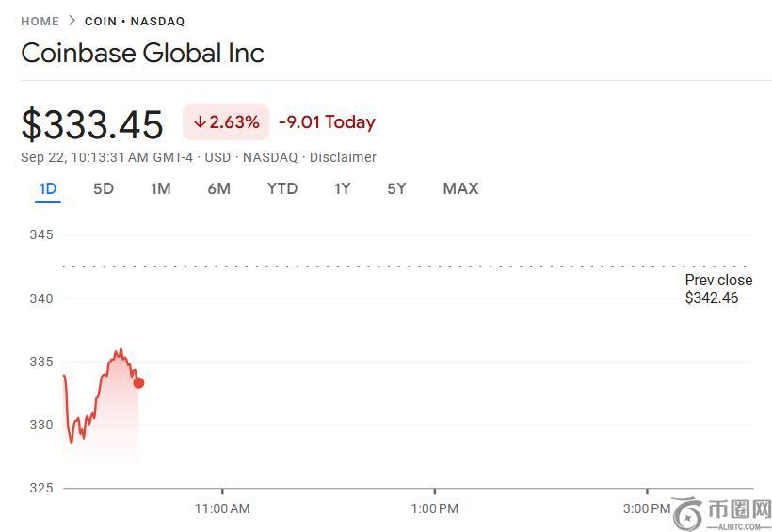The height and width of the screenshot is (532, 772).
Task: Switch to the 5D chart tab
Action: pyautogui.click(x=104, y=188)
